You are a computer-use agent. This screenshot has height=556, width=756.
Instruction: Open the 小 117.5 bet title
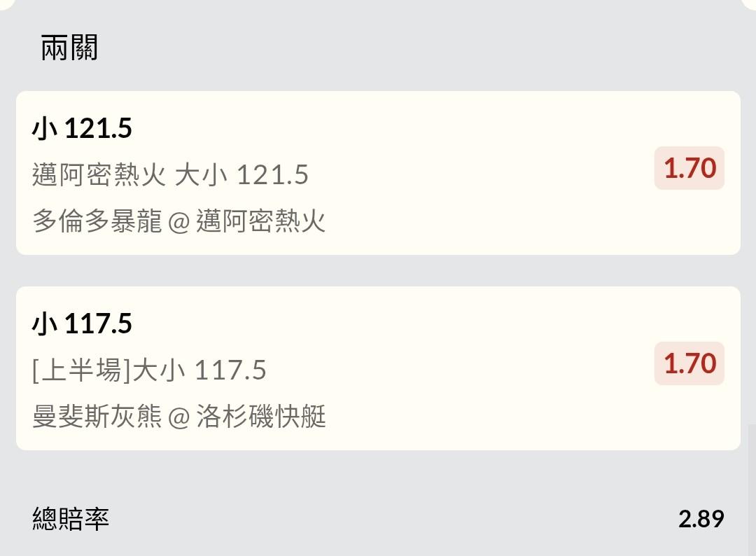82,324
